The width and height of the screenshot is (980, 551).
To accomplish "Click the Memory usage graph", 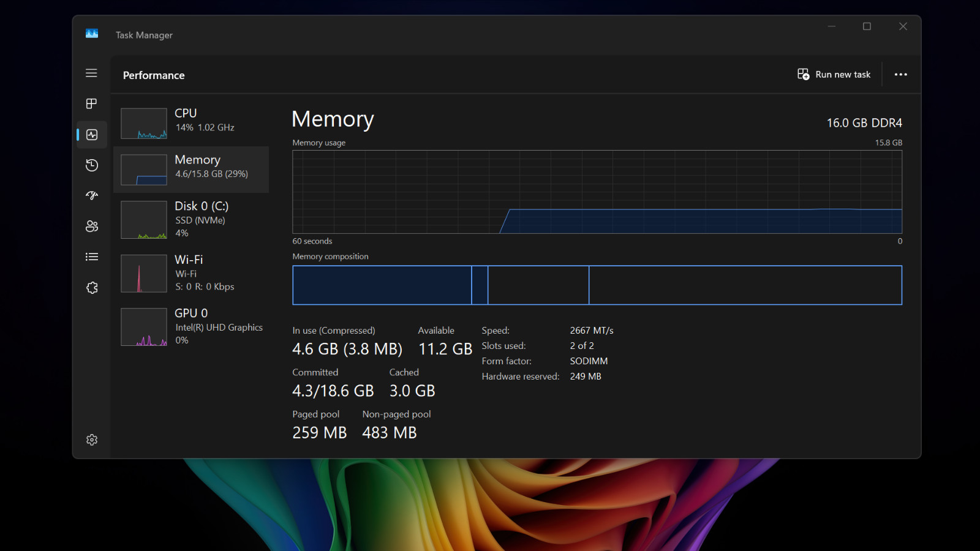I will point(597,192).
